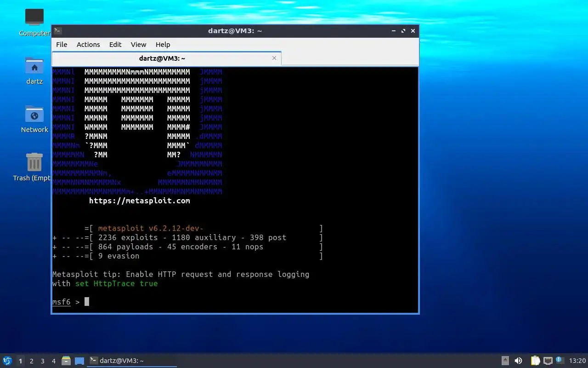Switch to workspace 1 in the pager
588x368 pixels.
(x=20, y=361)
